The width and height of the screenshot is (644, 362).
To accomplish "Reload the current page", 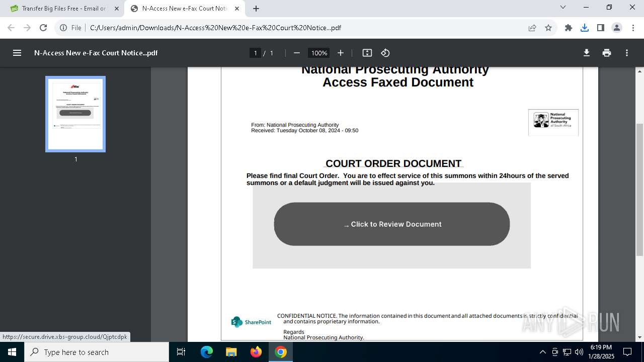I will point(43,28).
